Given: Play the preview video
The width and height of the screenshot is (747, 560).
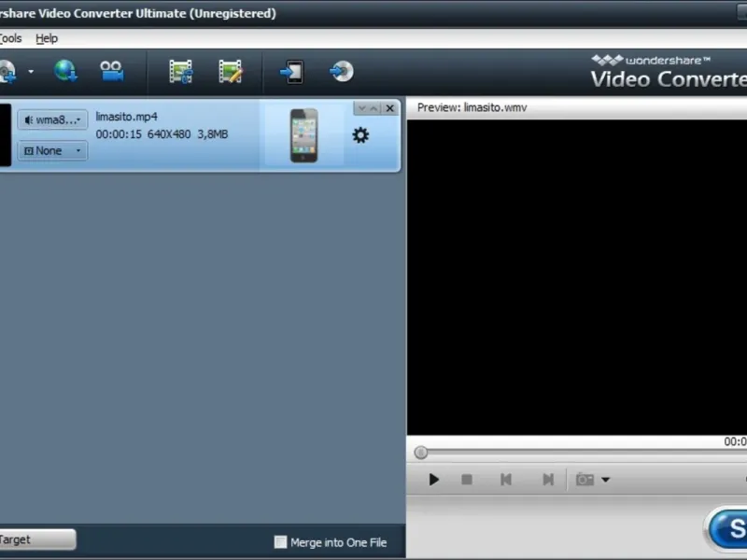Looking at the screenshot, I should click(433, 480).
